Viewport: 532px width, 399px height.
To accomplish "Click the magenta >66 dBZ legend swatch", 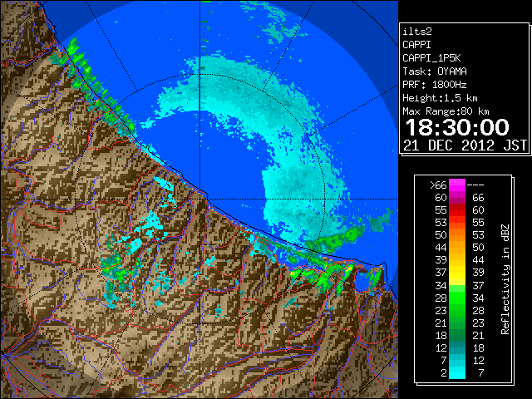I will [x=457, y=185].
